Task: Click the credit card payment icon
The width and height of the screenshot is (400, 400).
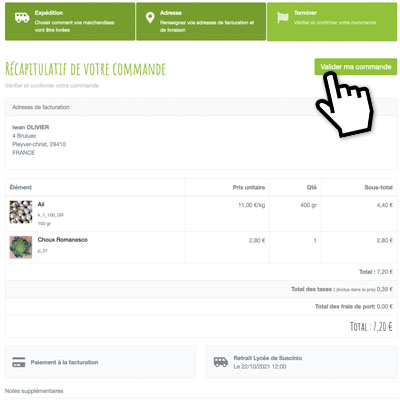Action: [19, 362]
